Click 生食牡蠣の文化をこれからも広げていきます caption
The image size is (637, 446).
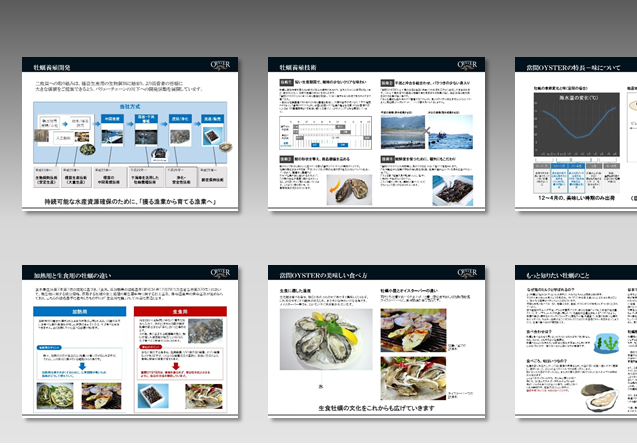pos(376,408)
